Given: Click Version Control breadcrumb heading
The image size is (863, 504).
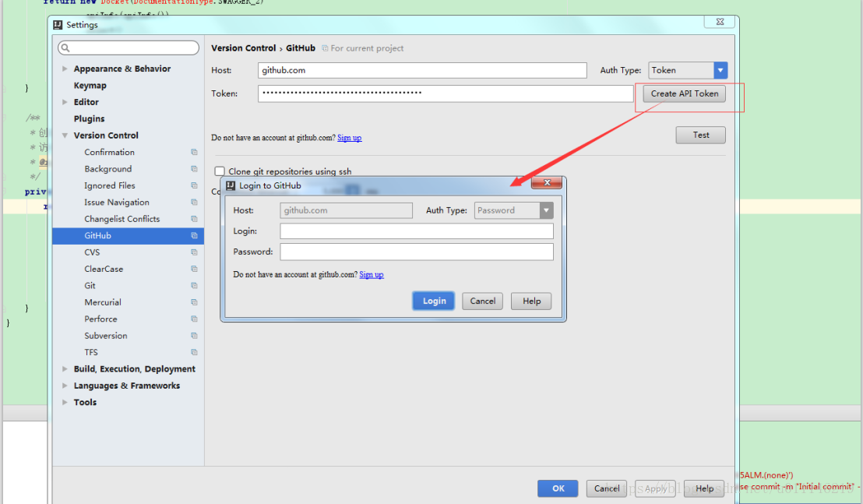Looking at the screenshot, I should tap(243, 48).
